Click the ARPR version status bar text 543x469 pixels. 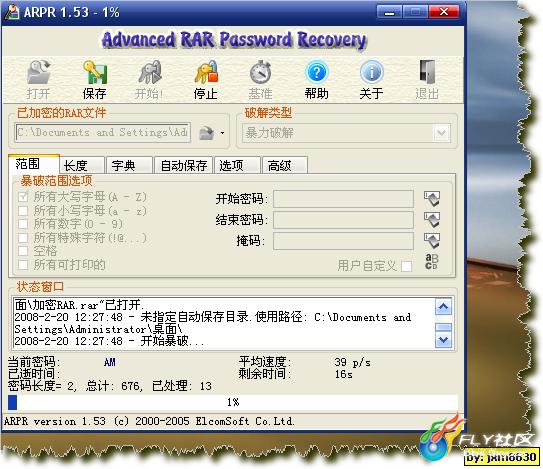pyautogui.click(x=149, y=421)
